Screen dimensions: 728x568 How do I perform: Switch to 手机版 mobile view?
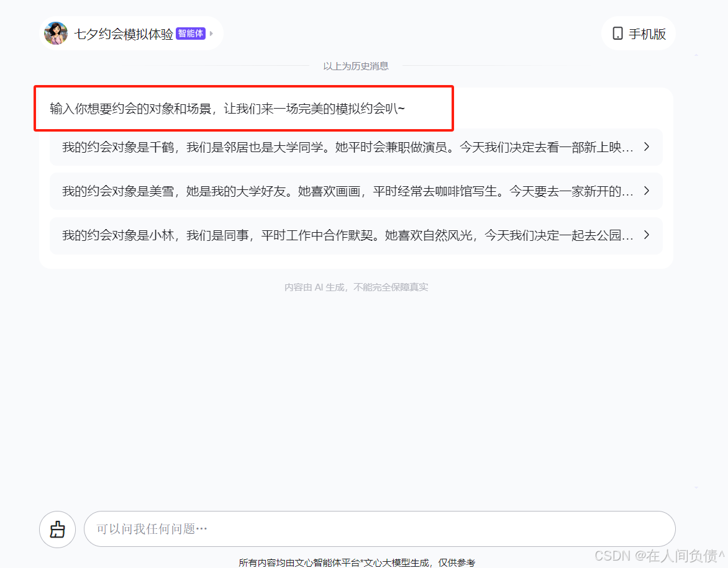coord(639,34)
